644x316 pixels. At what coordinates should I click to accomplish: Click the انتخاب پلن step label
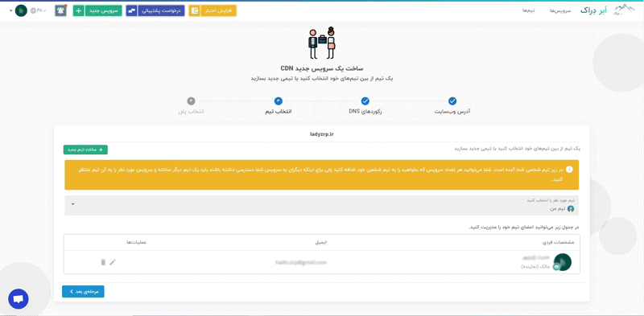[191, 112]
